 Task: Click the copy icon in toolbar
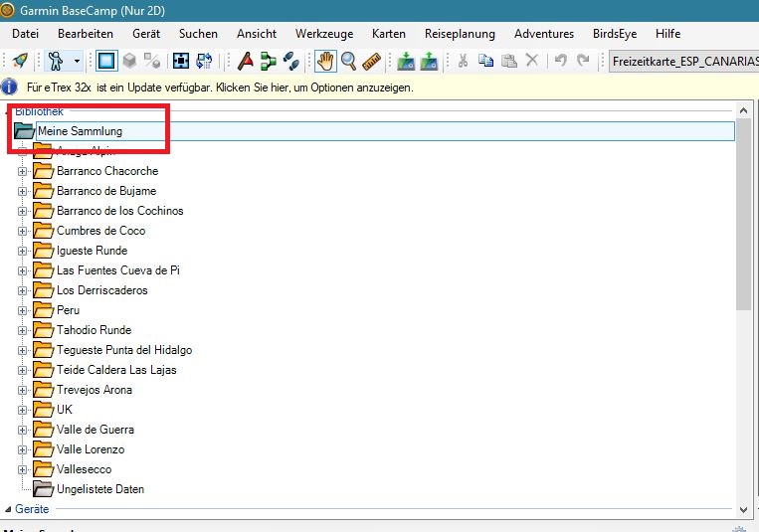point(485,61)
